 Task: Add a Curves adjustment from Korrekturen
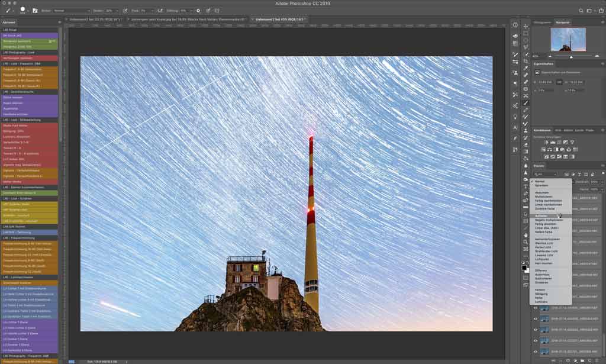(559, 142)
